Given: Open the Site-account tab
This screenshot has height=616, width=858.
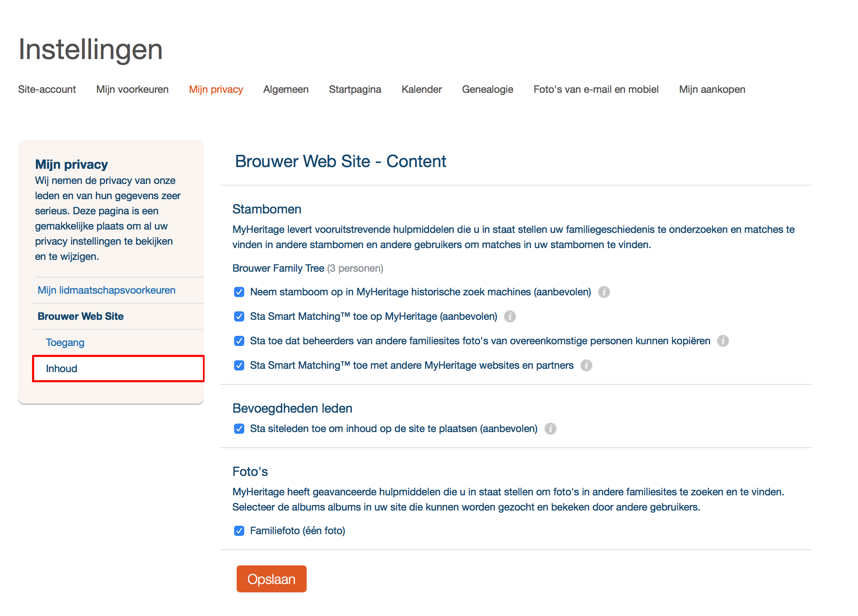Looking at the screenshot, I should click(x=47, y=89).
